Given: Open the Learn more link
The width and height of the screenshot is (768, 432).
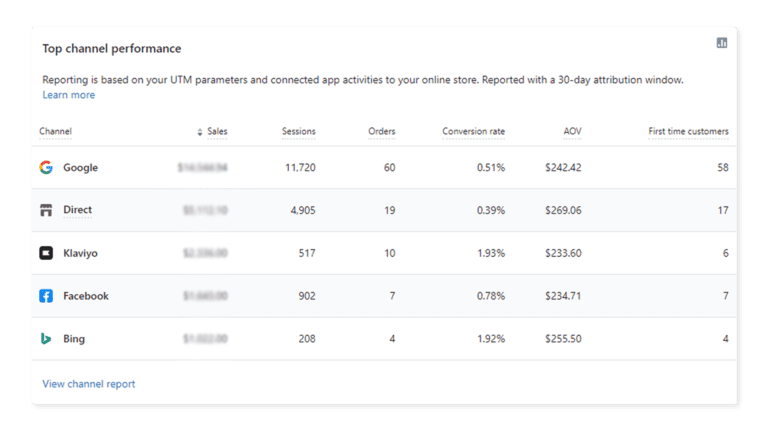Looking at the screenshot, I should point(68,95).
